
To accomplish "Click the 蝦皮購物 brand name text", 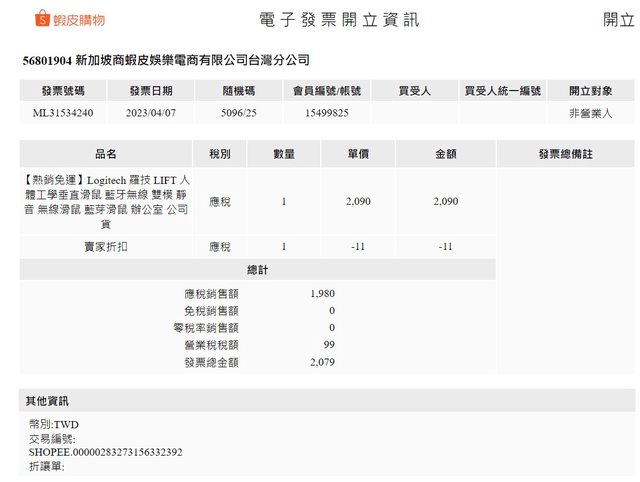I will (x=82, y=20).
